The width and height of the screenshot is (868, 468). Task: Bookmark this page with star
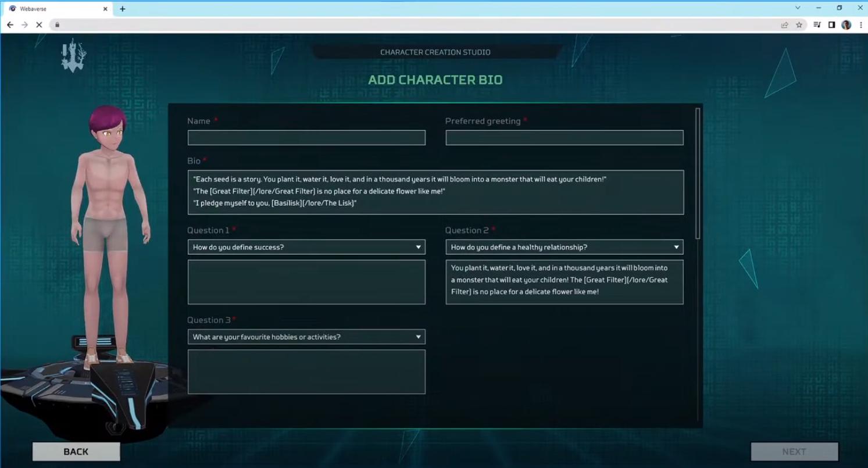799,25
